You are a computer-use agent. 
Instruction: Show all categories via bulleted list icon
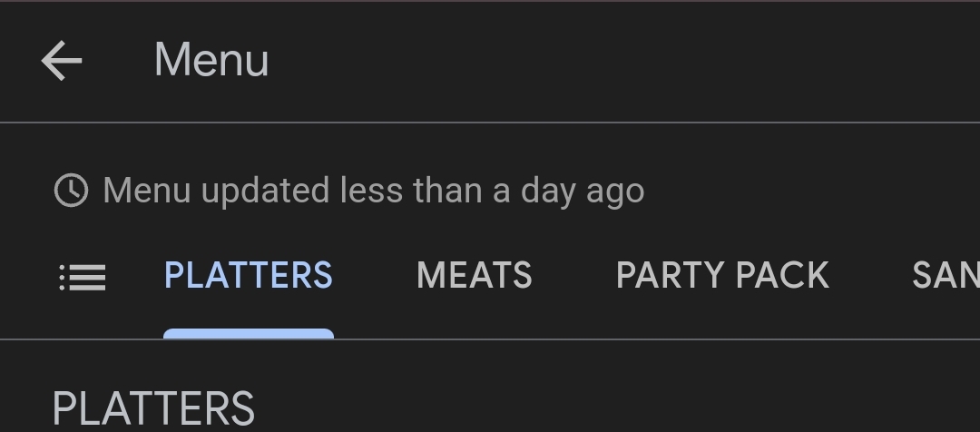click(x=83, y=277)
